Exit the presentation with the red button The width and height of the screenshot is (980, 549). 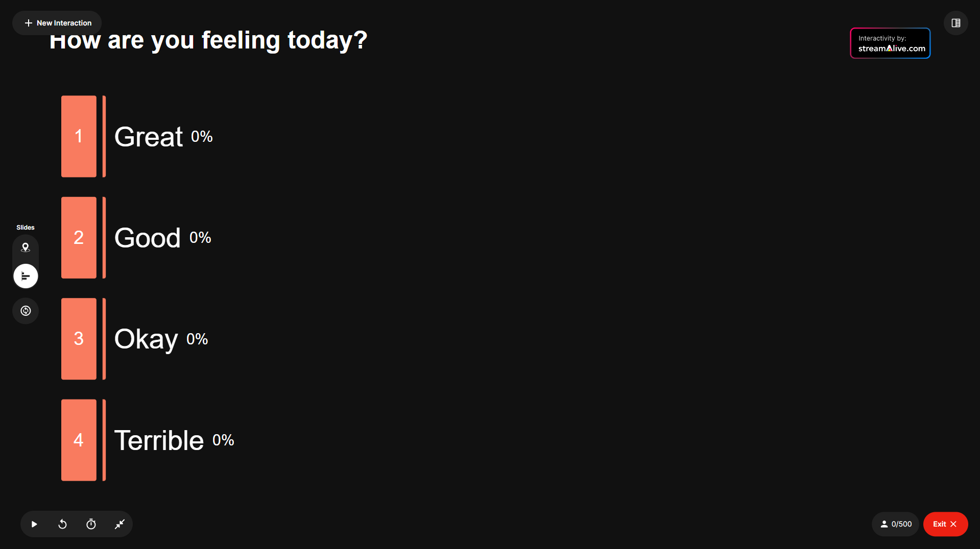click(945, 524)
